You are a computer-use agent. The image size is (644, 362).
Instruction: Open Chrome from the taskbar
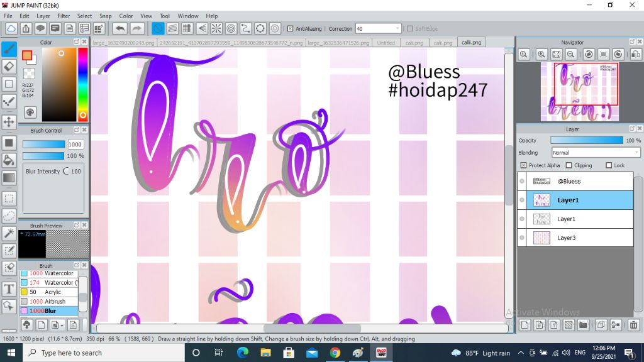(335, 353)
